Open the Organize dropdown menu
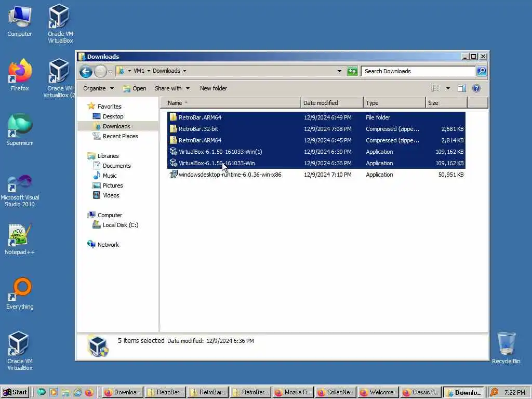 pos(98,88)
